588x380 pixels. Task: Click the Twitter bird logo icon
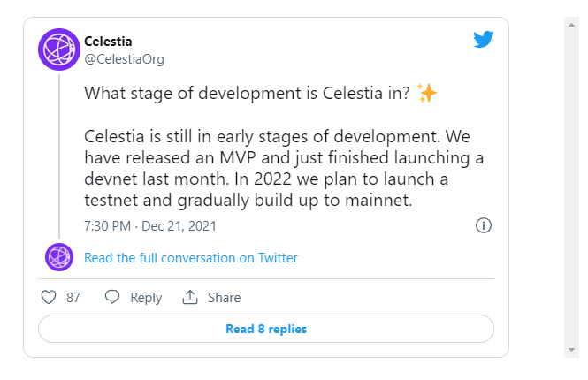[483, 40]
